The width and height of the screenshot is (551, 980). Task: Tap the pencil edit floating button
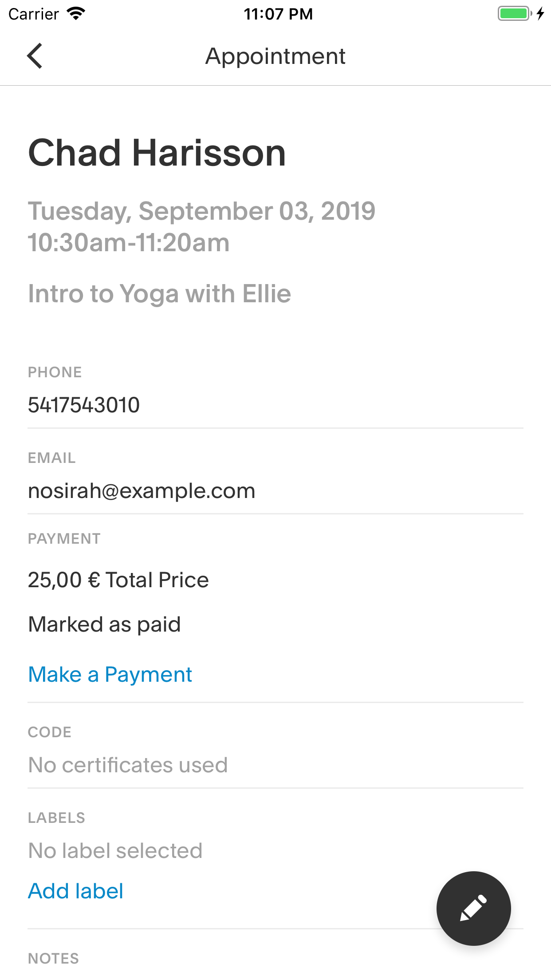click(473, 908)
